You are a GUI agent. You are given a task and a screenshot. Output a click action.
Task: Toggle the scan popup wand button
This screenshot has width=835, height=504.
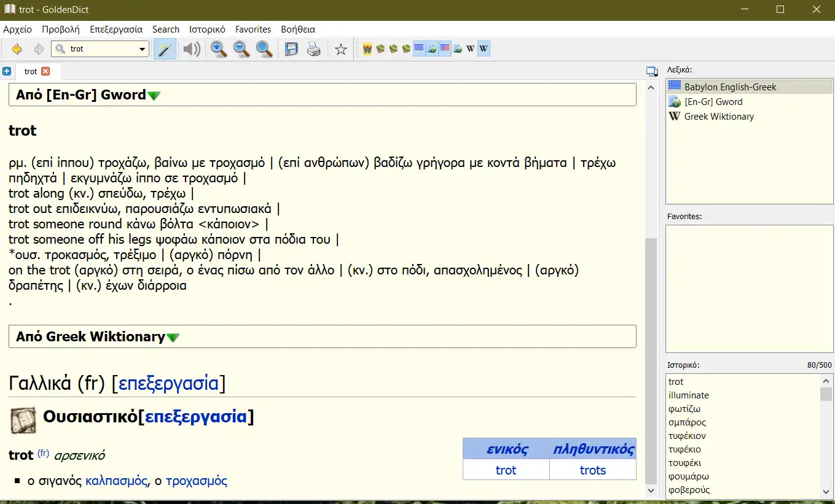click(x=164, y=49)
